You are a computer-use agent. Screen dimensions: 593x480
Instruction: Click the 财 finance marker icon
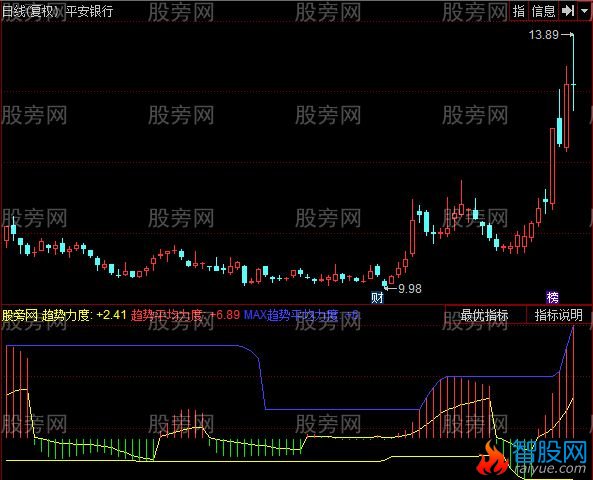377,298
